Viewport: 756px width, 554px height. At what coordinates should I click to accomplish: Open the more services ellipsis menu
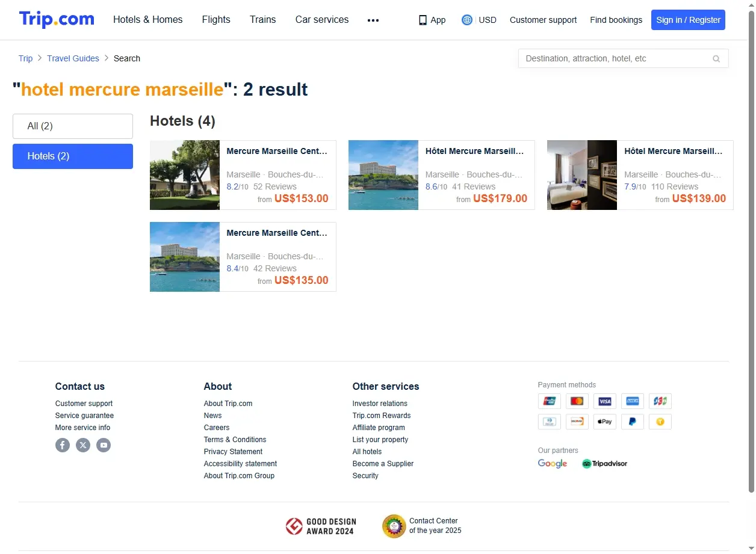click(373, 20)
